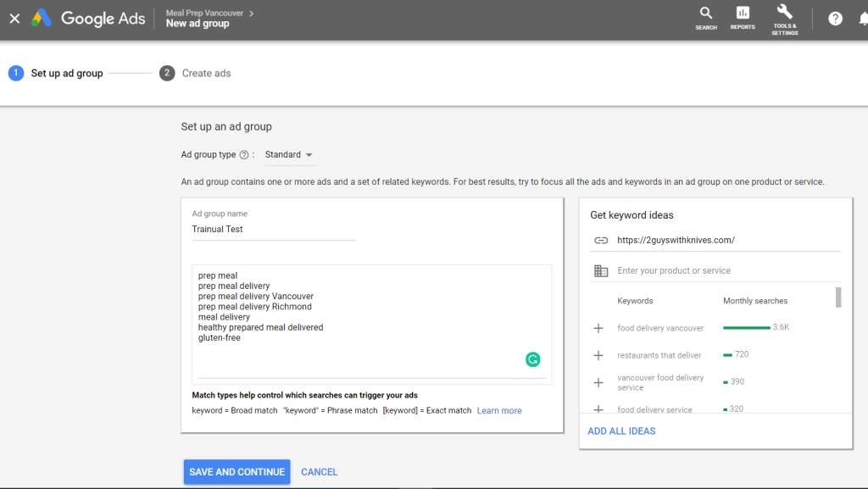The height and width of the screenshot is (489, 868).
Task: Go to step 2 Create ads
Action: [x=195, y=73]
